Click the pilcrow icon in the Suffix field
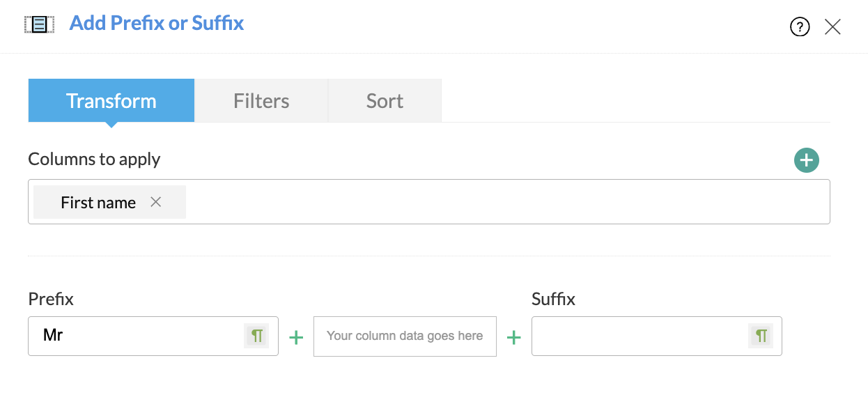This screenshot has height=411, width=868. pyautogui.click(x=761, y=336)
